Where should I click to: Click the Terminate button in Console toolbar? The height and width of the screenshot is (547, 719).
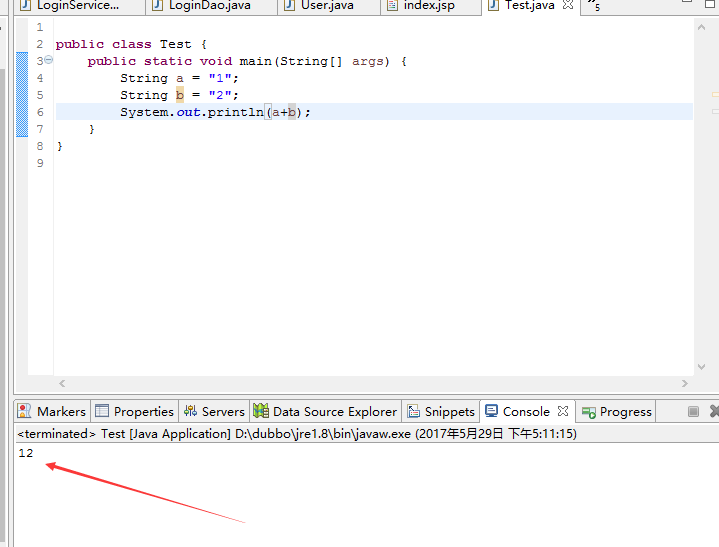[694, 412]
